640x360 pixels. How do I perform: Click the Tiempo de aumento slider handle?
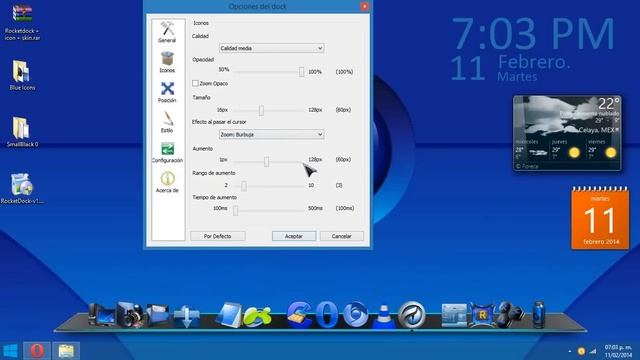(x=235, y=210)
